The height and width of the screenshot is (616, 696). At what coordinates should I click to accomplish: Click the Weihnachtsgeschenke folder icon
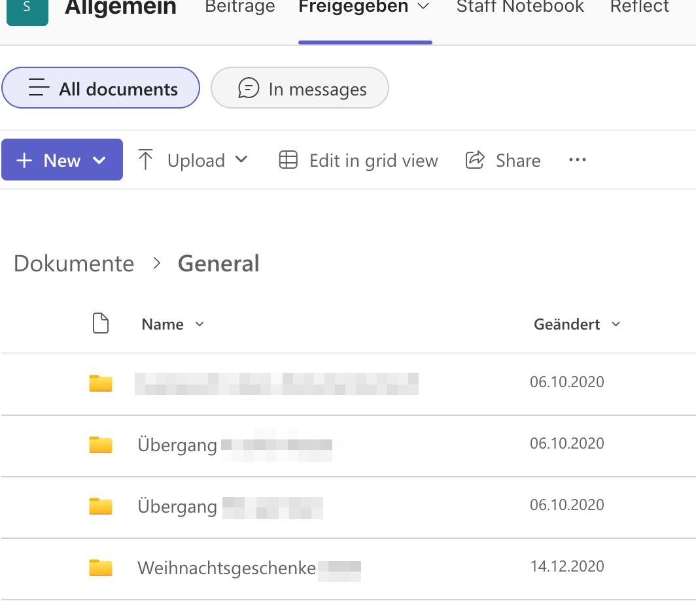pos(101,567)
